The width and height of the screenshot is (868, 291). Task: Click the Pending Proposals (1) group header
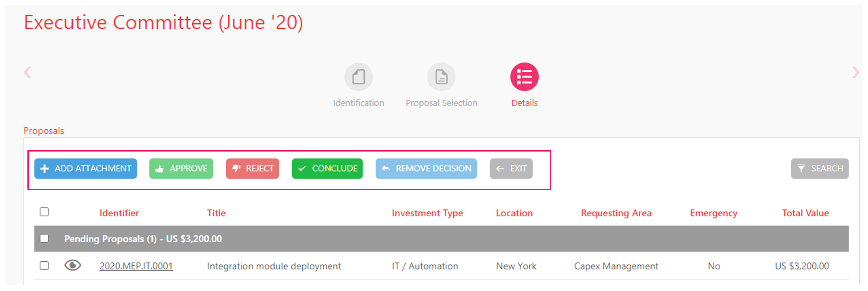(441, 238)
